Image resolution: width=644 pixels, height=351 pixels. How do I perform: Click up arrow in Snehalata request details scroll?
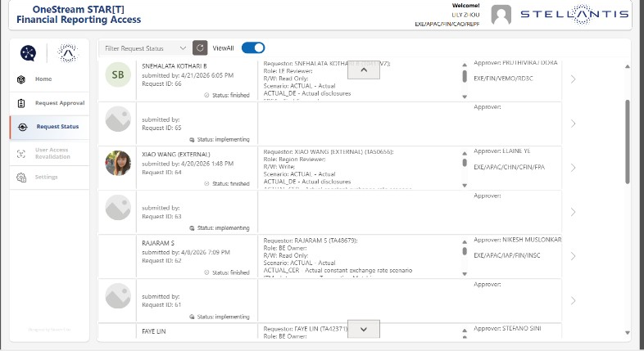click(x=465, y=65)
